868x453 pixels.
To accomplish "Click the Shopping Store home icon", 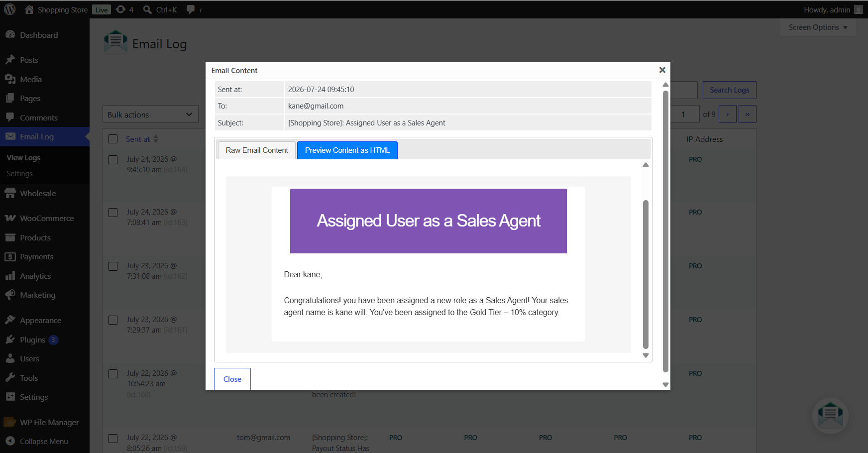I will coord(29,9).
